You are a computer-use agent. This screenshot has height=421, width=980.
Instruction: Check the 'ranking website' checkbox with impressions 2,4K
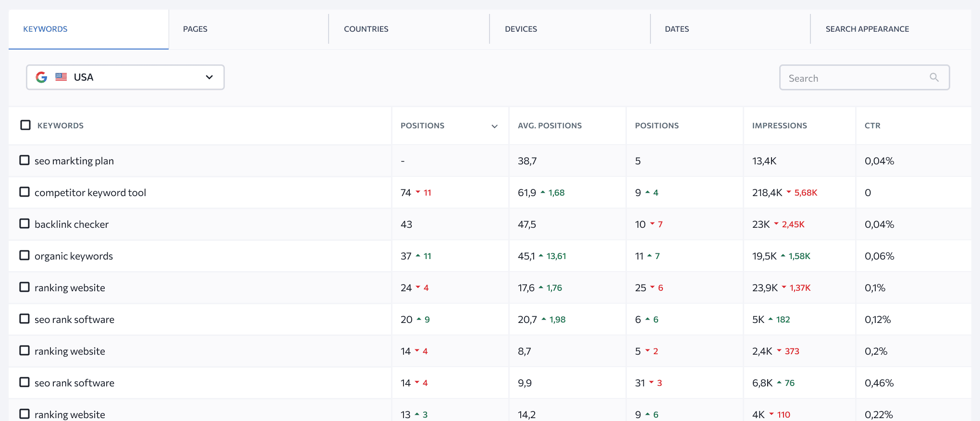[24, 350]
